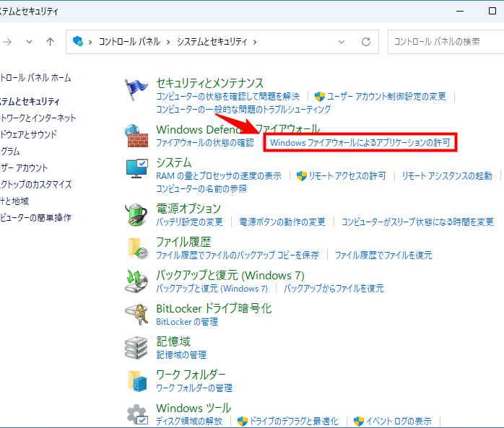504x428 pixels.
Task: Refresh the Control Panel view
Action: click(366, 42)
